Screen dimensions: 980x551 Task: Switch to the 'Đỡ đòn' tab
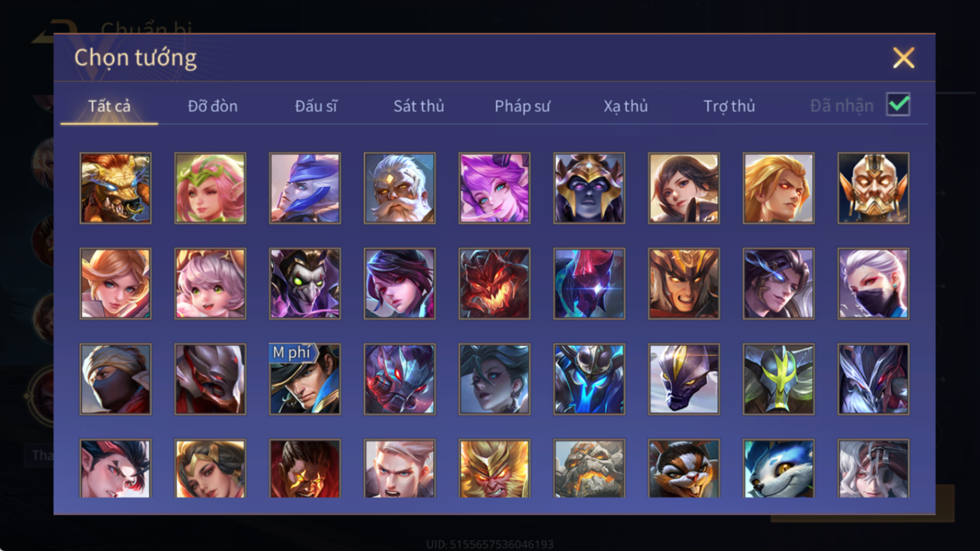pos(212,106)
